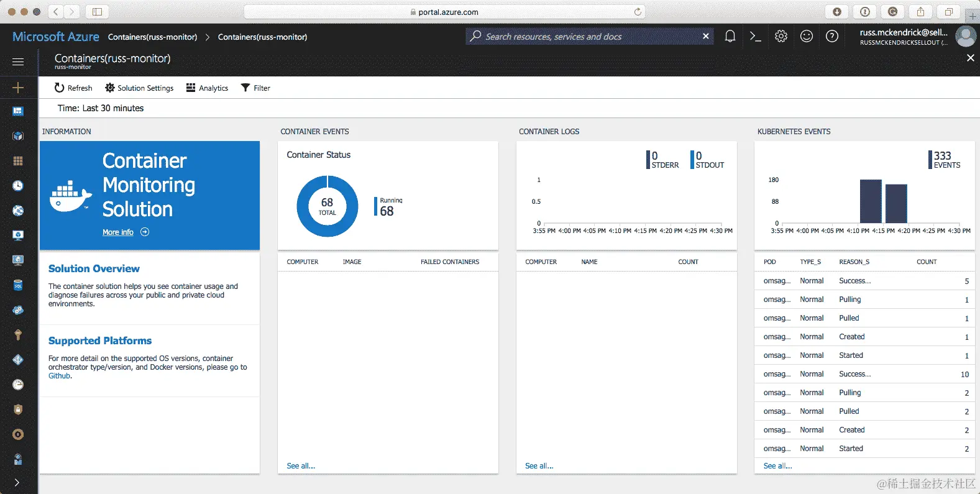Image resolution: width=980 pixels, height=494 pixels.
Task: Launch Cloud Shell from the top bar
Action: pos(756,37)
